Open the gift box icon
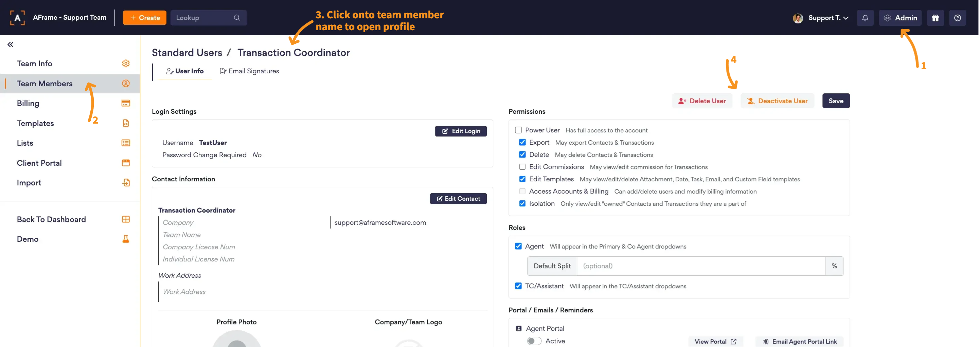The width and height of the screenshot is (980, 347). [x=935, y=18]
